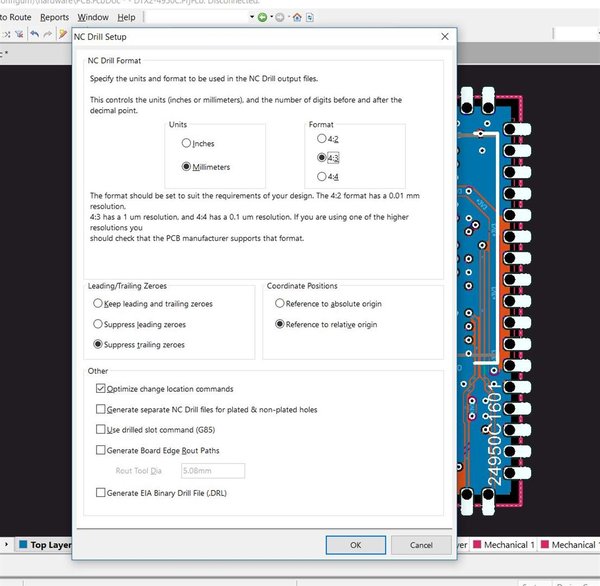Viewport: 600px width, 586px height.
Task: Click the Mechanical 1 layer color swatch
Action: click(x=477, y=544)
